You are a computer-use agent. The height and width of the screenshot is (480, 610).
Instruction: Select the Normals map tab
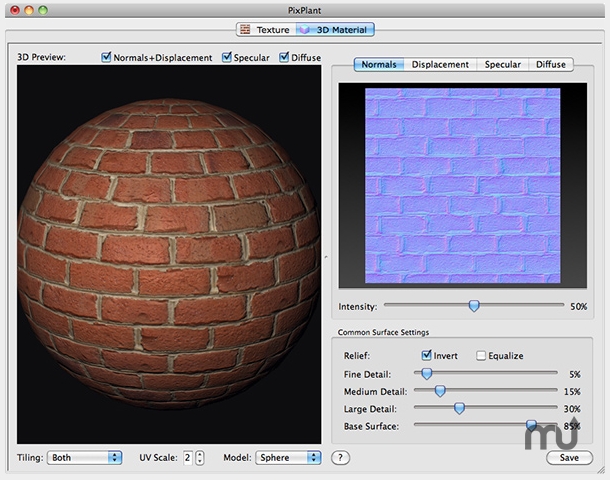click(378, 65)
